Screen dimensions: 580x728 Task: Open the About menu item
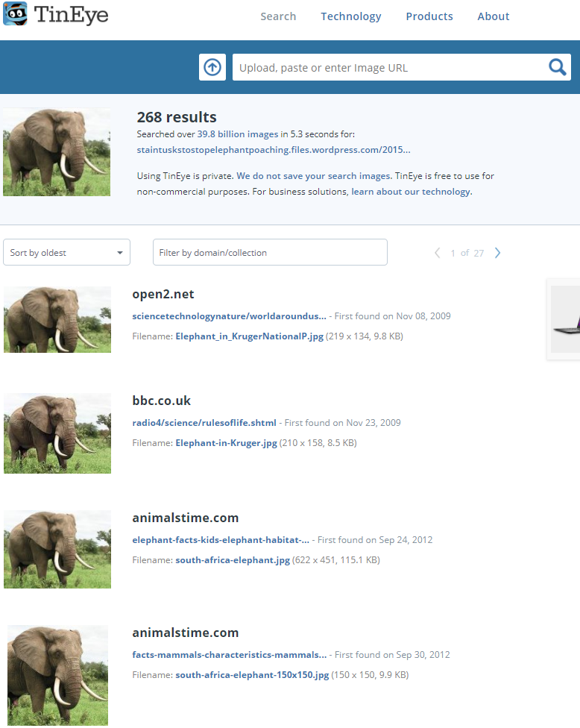point(494,16)
